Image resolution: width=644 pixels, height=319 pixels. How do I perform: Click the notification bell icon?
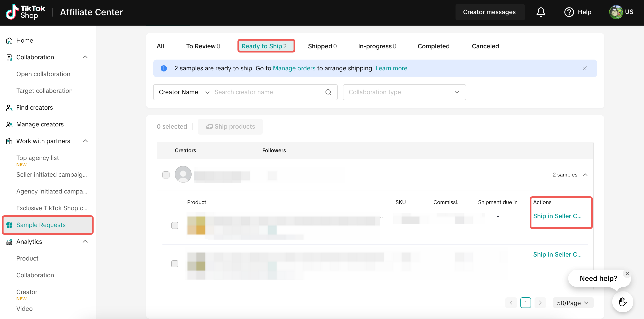(x=540, y=12)
